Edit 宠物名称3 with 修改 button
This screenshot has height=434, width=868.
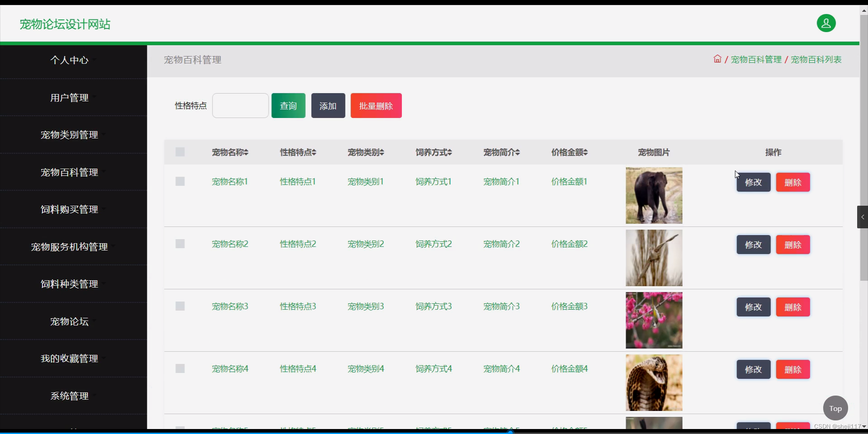pos(754,307)
